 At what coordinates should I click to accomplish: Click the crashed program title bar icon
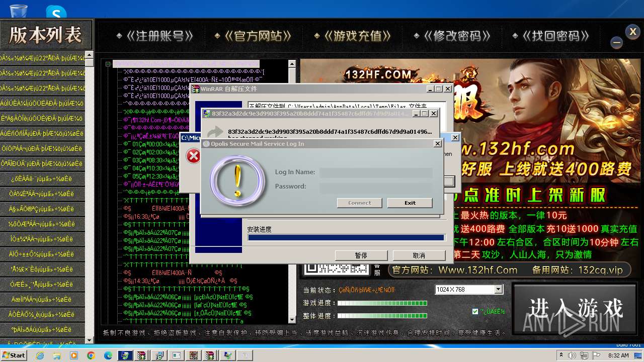207,114
